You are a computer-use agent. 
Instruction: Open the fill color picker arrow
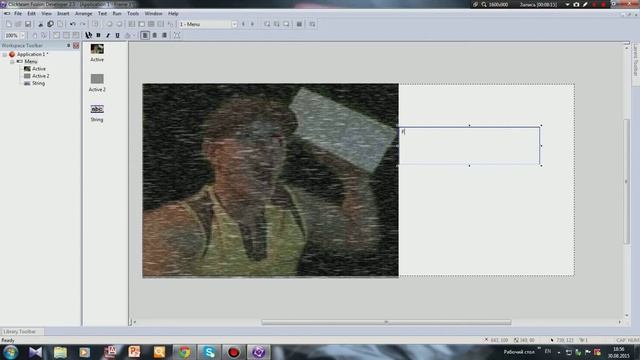[x=133, y=36]
